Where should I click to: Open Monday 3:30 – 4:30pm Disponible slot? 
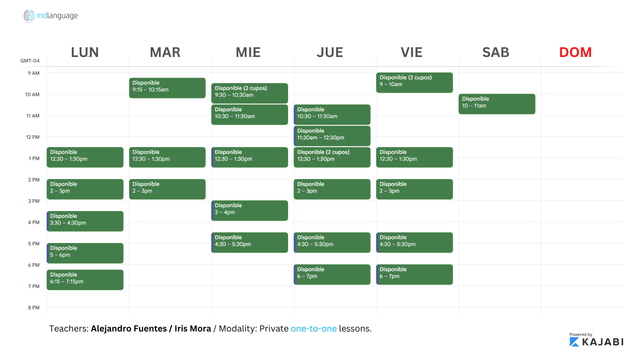click(x=85, y=221)
